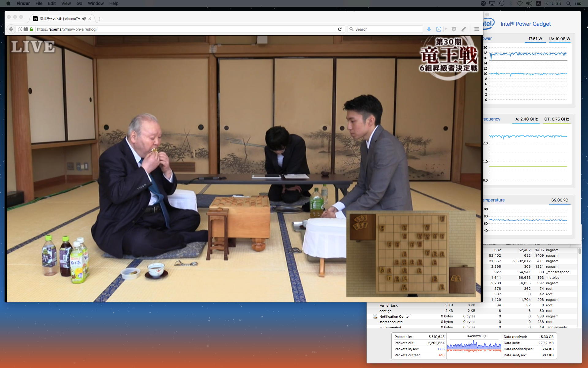Viewport: 588px width, 368px height.
Task: Open the View menu in Finder
Action: tap(66, 3)
